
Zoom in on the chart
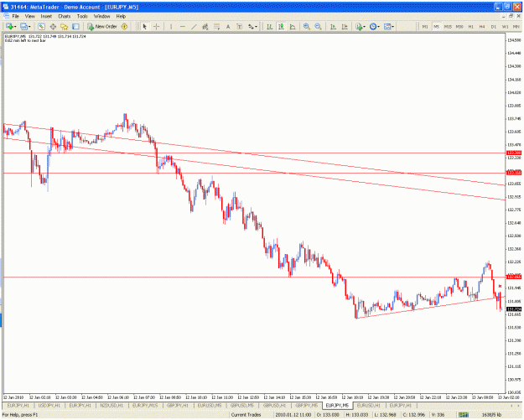click(x=307, y=26)
